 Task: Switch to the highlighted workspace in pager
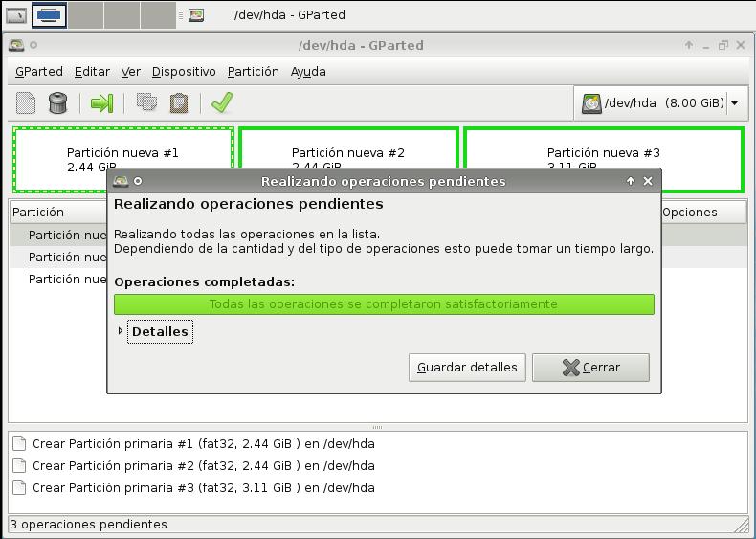[x=49, y=14]
